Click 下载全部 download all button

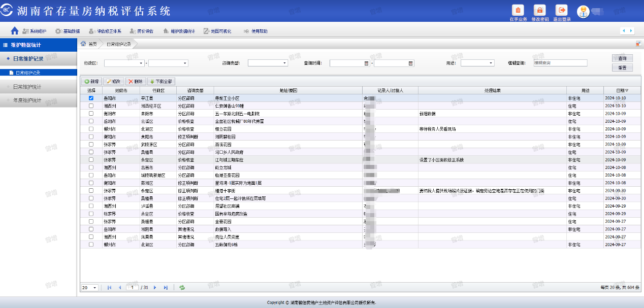click(161, 81)
